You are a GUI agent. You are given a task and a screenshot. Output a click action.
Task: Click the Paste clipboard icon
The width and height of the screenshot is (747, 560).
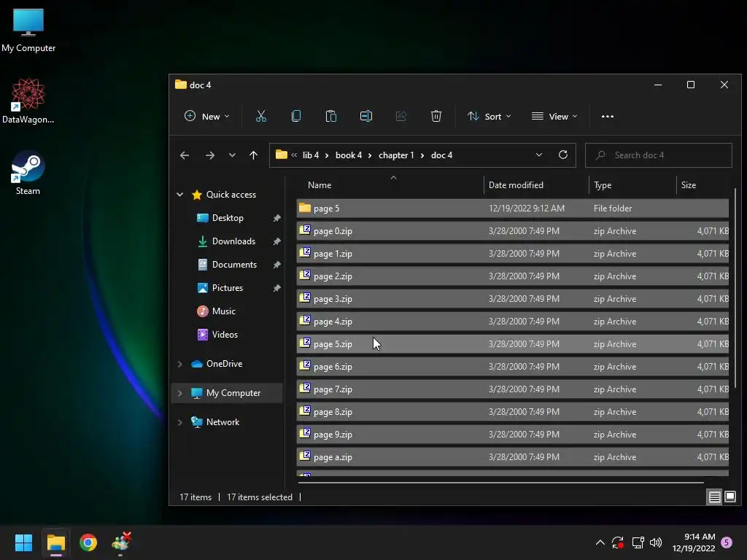[x=331, y=116]
